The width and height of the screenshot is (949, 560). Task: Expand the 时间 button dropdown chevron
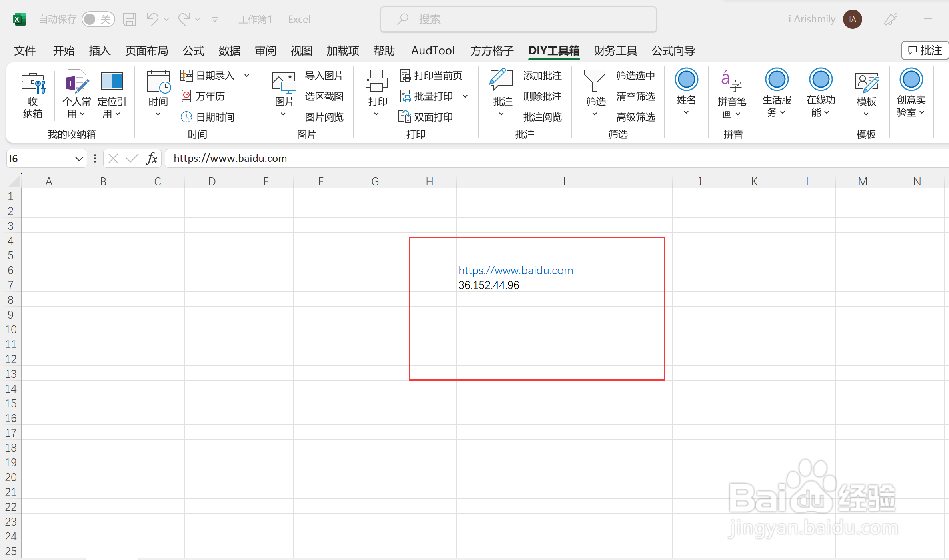pos(158,114)
